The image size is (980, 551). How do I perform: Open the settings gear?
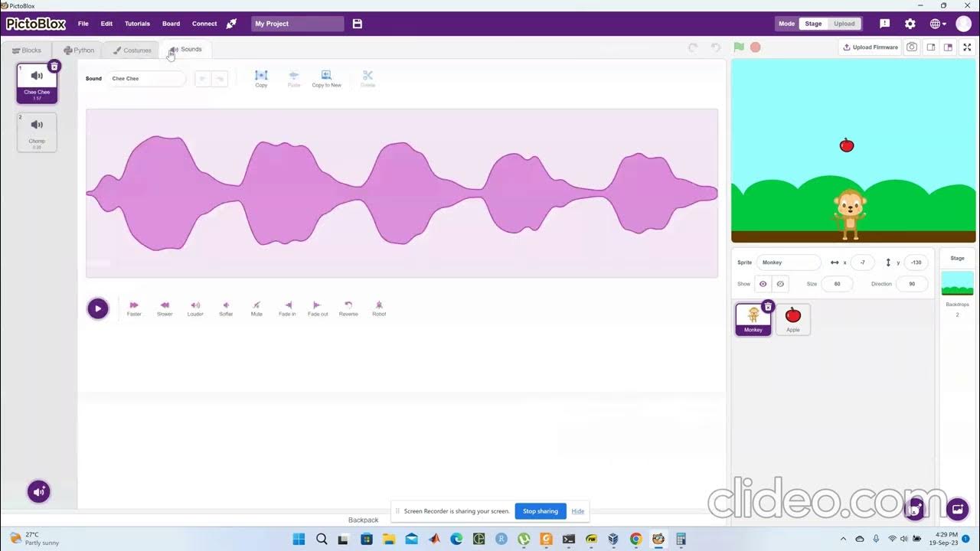click(x=910, y=24)
